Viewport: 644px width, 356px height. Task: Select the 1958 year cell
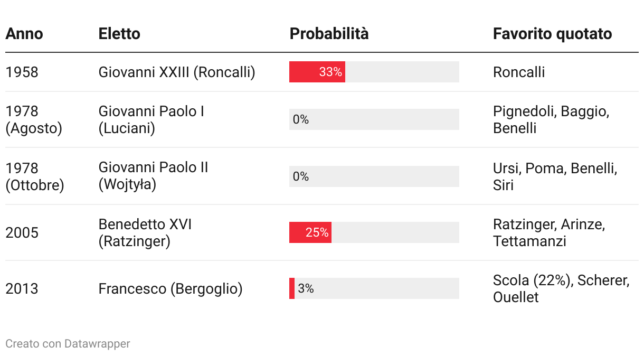coord(22,72)
